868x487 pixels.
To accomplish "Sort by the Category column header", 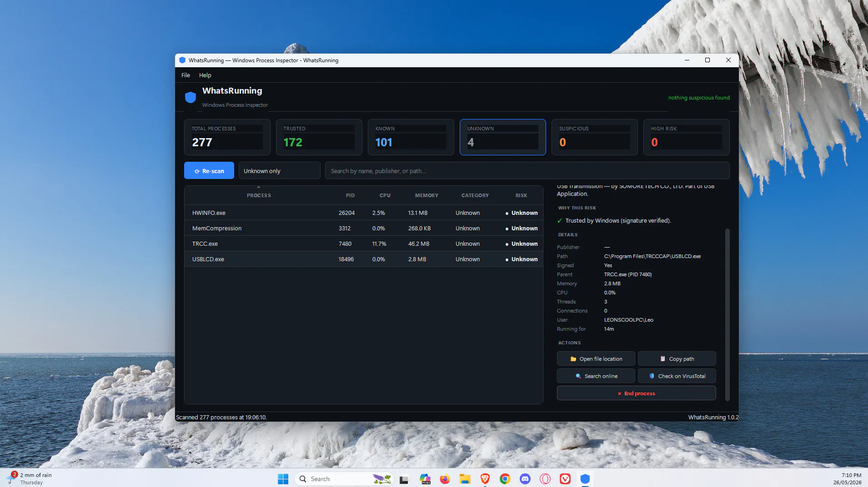I will [x=475, y=195].
